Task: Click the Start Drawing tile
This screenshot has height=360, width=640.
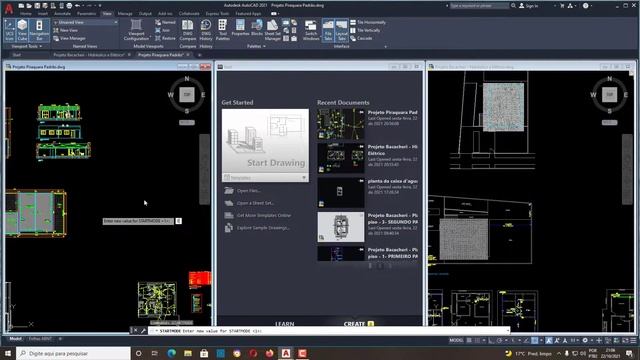Action: (265, 141)
